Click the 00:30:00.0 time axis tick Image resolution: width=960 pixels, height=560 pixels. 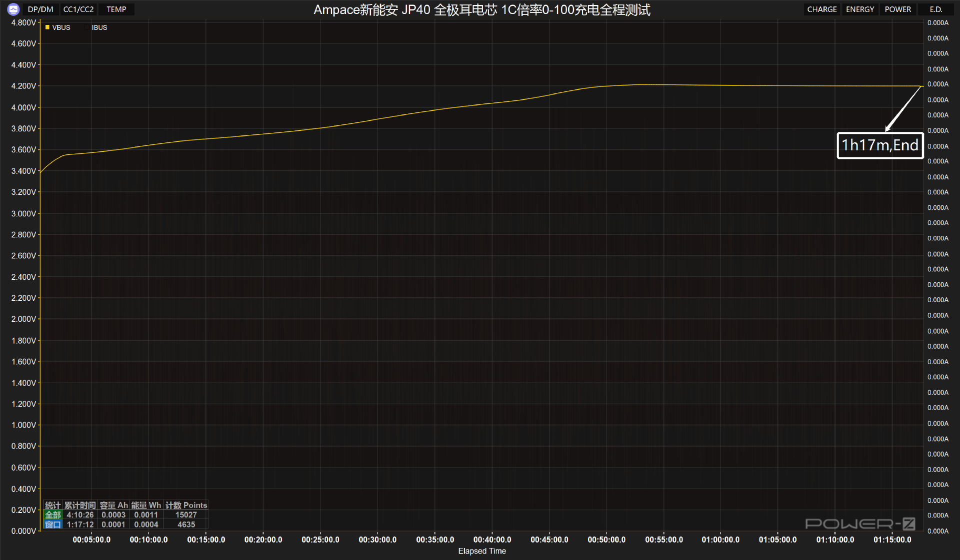pyautogui.click(x=377, y=540)
